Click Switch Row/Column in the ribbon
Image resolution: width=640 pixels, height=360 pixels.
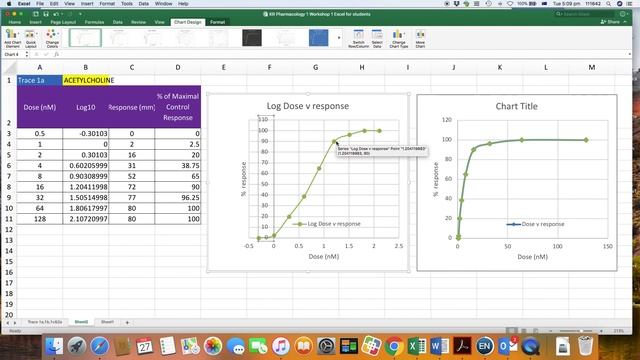(358, 38)
